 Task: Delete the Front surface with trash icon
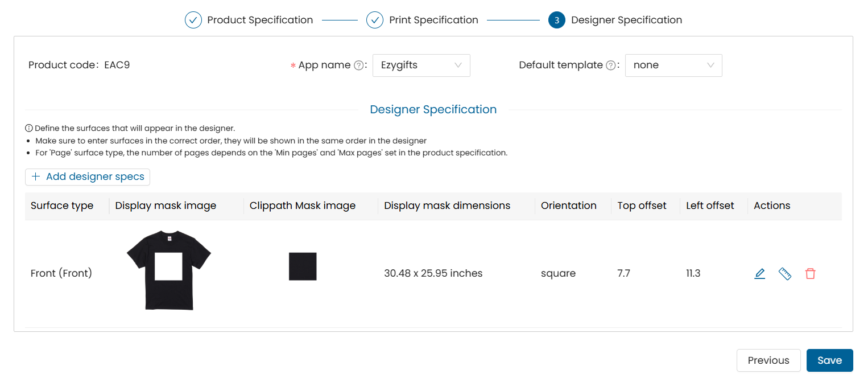point(811,274)
